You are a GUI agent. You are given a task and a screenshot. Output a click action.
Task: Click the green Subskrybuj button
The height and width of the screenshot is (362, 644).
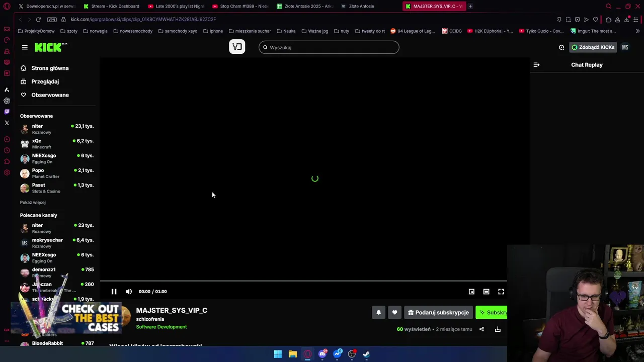click(492, 313)
